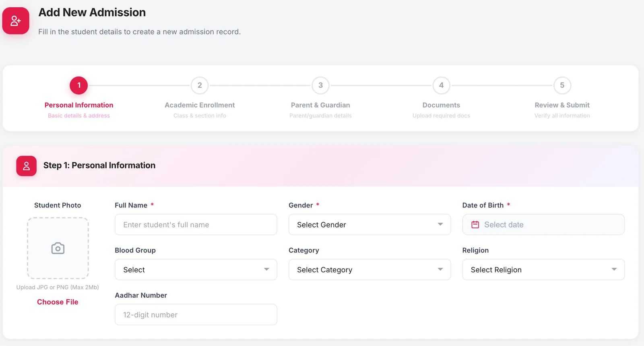Click the 'Academic Enrollment' step label
This screenshot has width=644, height=346.
[200, 105]
